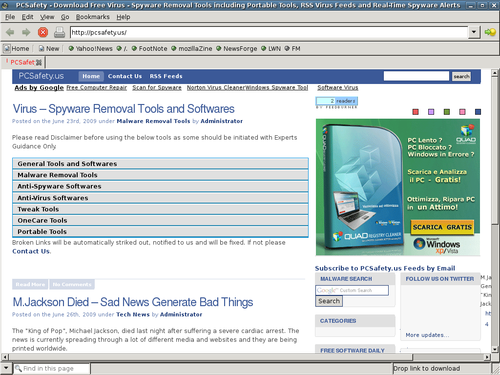Click the horizontal scrollbar right arrow
The width and height of the screenshot is (500, 375).
tap(487, 357)
